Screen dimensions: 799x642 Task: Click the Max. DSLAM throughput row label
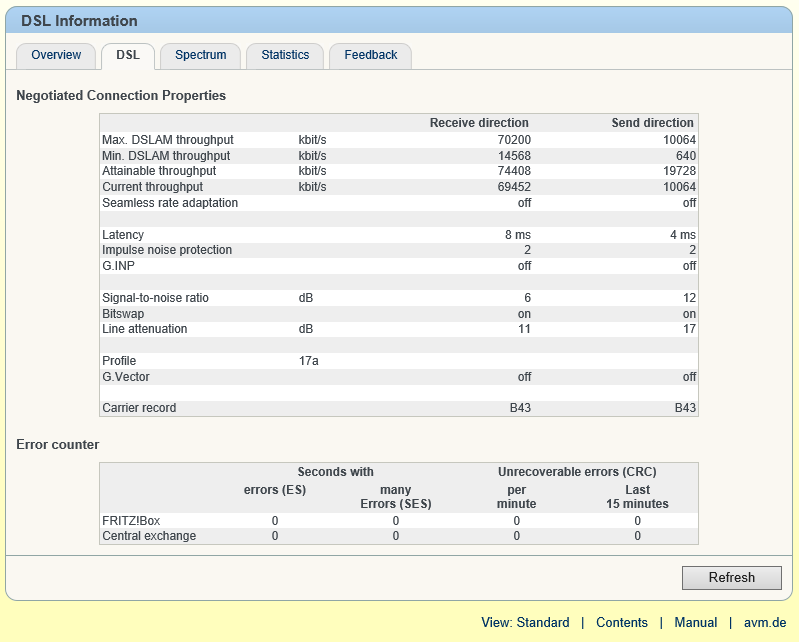tap(168, 140)
